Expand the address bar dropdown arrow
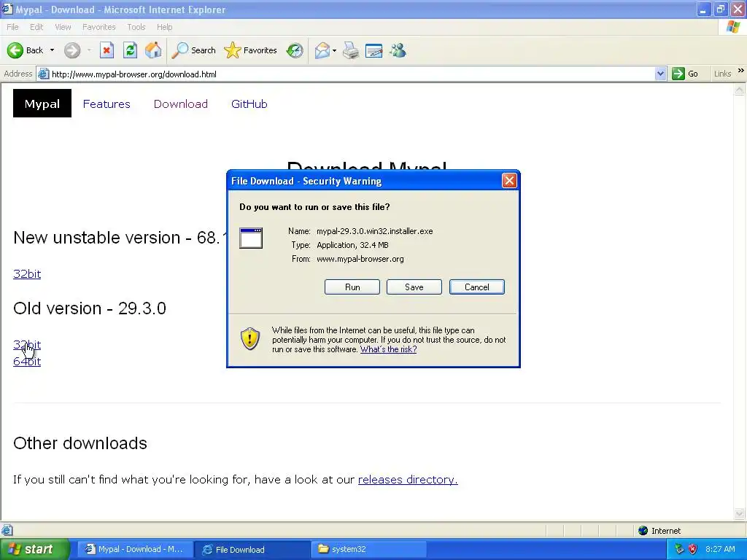747x560 pixels. point(660,74)
